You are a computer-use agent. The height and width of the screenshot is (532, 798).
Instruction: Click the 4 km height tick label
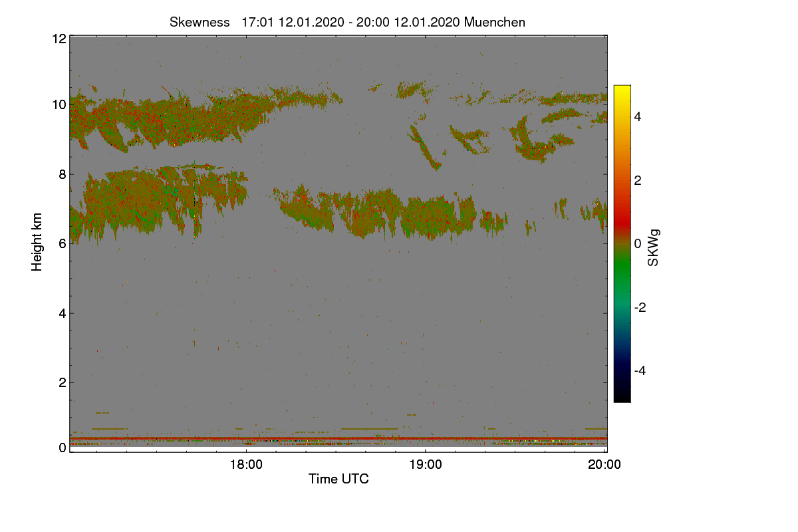(62, 313)
